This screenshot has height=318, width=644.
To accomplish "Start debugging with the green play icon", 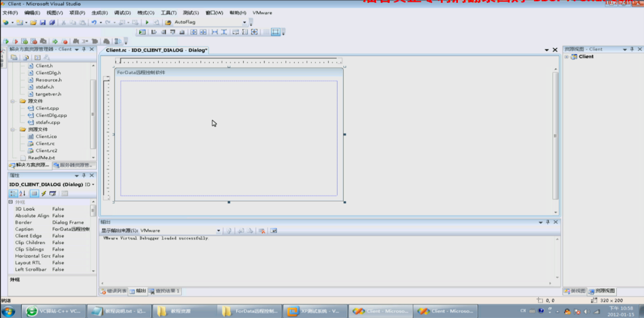I will point(147,23).
